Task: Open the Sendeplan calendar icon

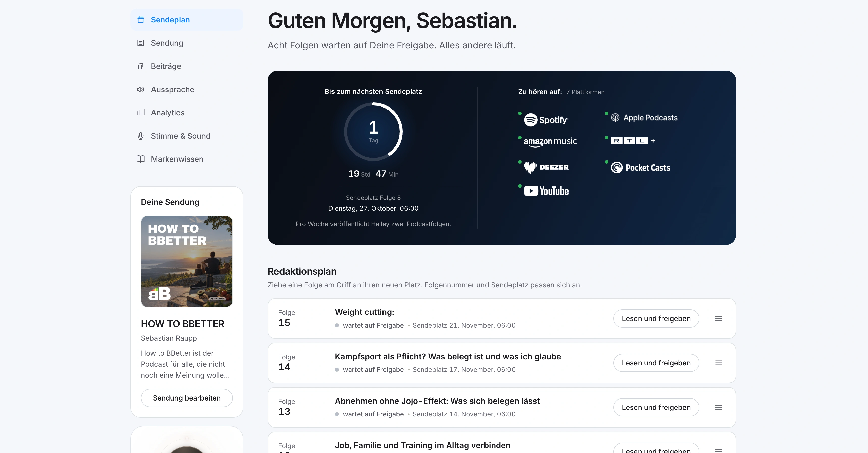Action: (141, 20)
